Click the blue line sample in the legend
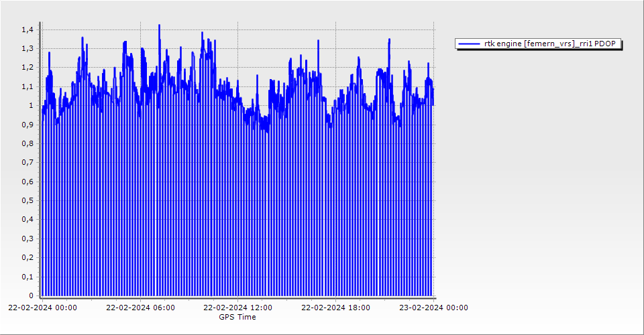This screenshot has height=335, width=644. [x=469, y=44]
